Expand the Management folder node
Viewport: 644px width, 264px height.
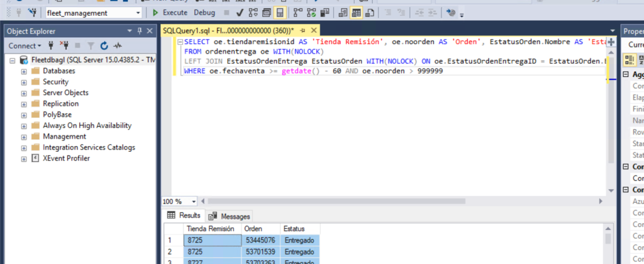coord(24,137)
